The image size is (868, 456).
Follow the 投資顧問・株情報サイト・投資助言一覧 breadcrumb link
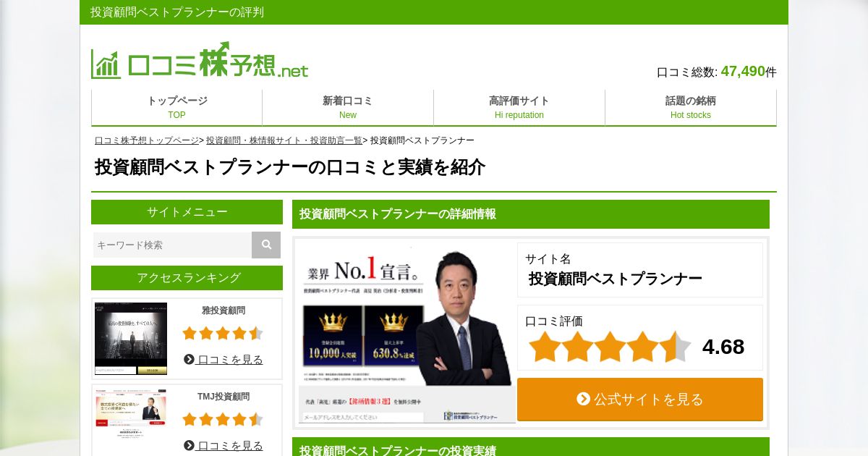tap(284, 140)
